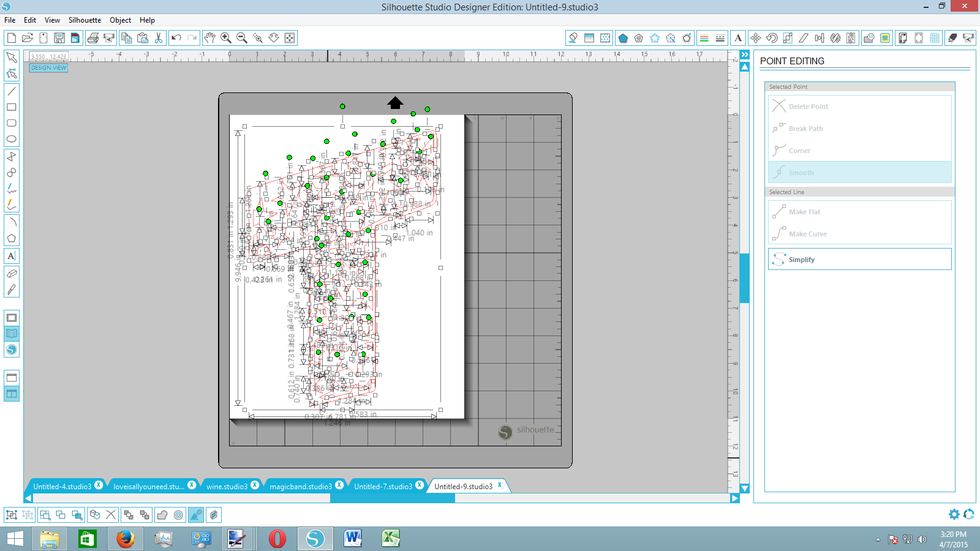
Task: Undo the last action
Action: coord(176,38)
